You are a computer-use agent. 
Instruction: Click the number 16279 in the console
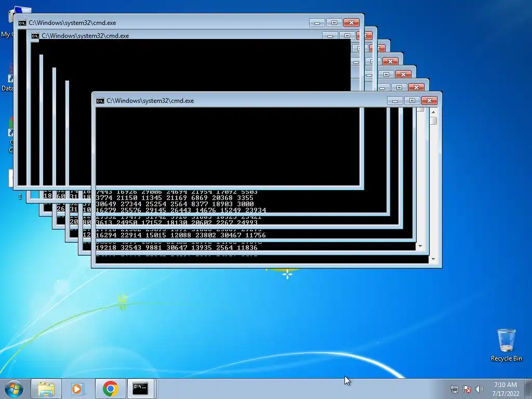pyautogui.click(x=106, y=210)
